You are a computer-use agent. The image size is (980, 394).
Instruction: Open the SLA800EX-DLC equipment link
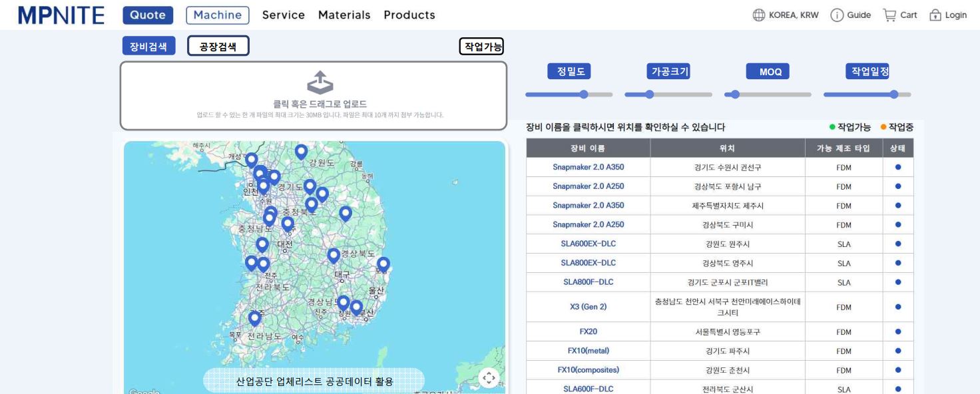(x=588, y=263)
